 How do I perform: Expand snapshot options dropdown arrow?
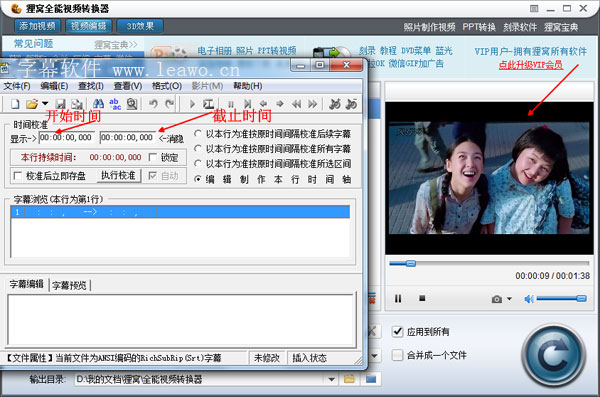(509, 299)
